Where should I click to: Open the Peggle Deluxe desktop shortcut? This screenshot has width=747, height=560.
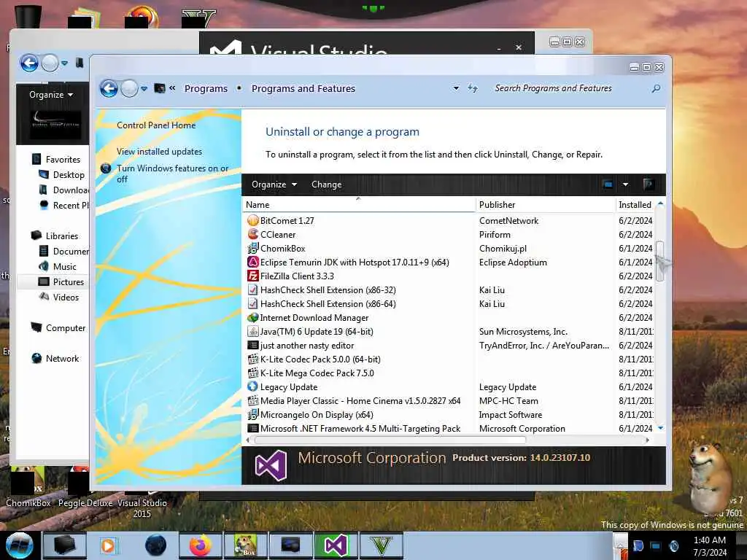85,487
